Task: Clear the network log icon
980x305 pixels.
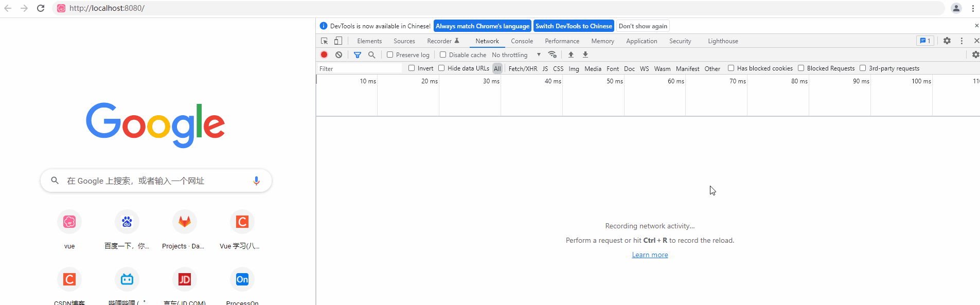Action: coord(338,55)
